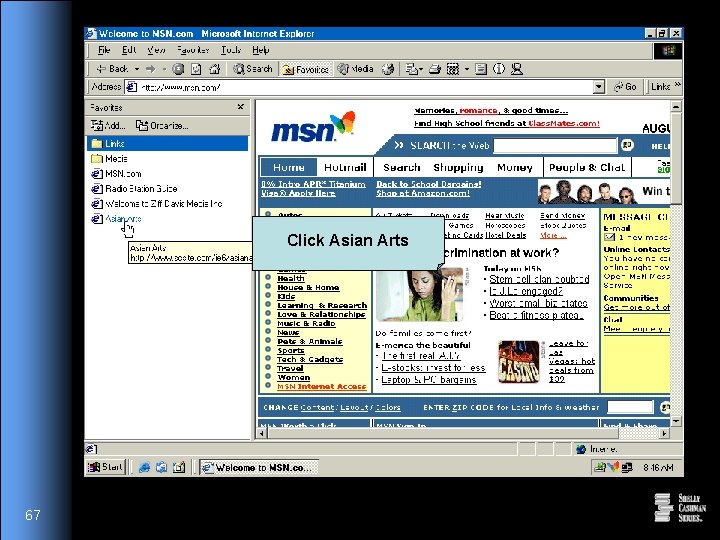Open the Radio Station Guide favorite
This screenshot has width=720, height=540.
(134, 189)
